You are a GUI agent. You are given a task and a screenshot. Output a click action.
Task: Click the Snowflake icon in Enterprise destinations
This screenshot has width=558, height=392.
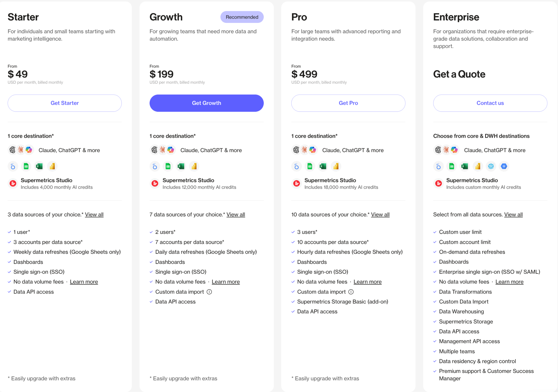click(491, 166)
